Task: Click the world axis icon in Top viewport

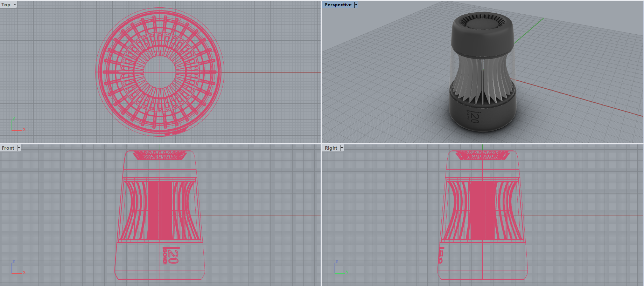Action: [17, 126]
